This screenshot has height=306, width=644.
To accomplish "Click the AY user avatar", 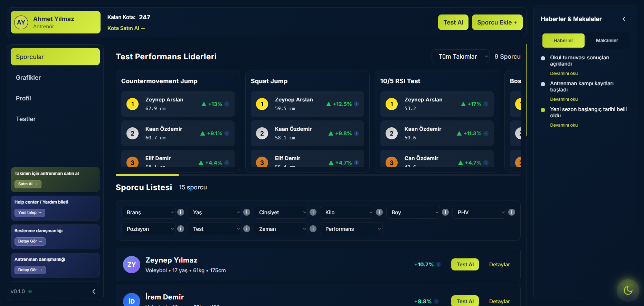I will point(21,22).
